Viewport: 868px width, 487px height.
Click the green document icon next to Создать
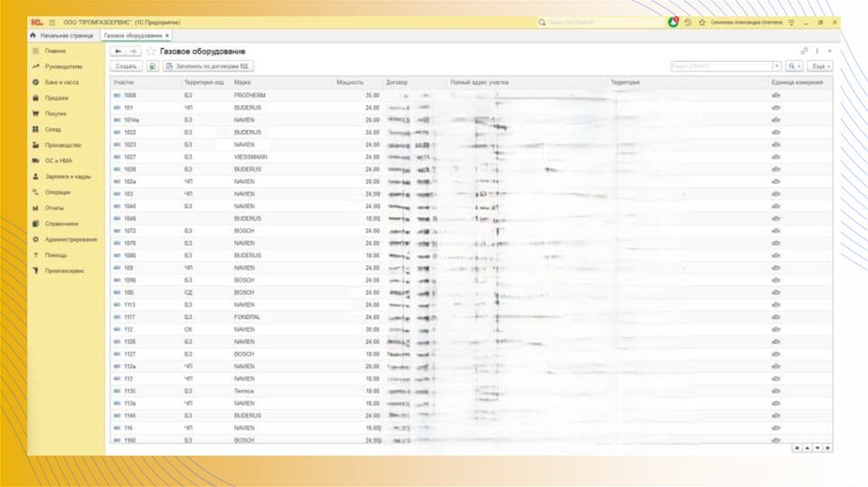click(153, 66)
